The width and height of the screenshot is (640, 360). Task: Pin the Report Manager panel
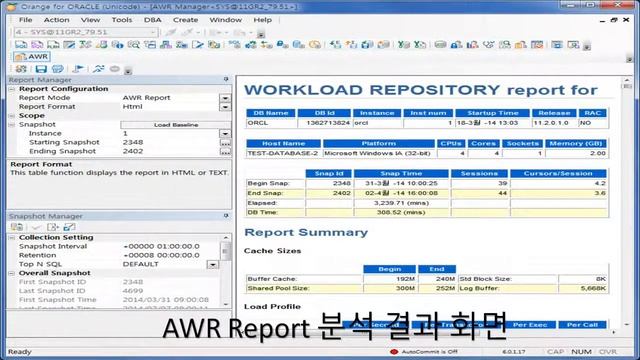point(226,79)
